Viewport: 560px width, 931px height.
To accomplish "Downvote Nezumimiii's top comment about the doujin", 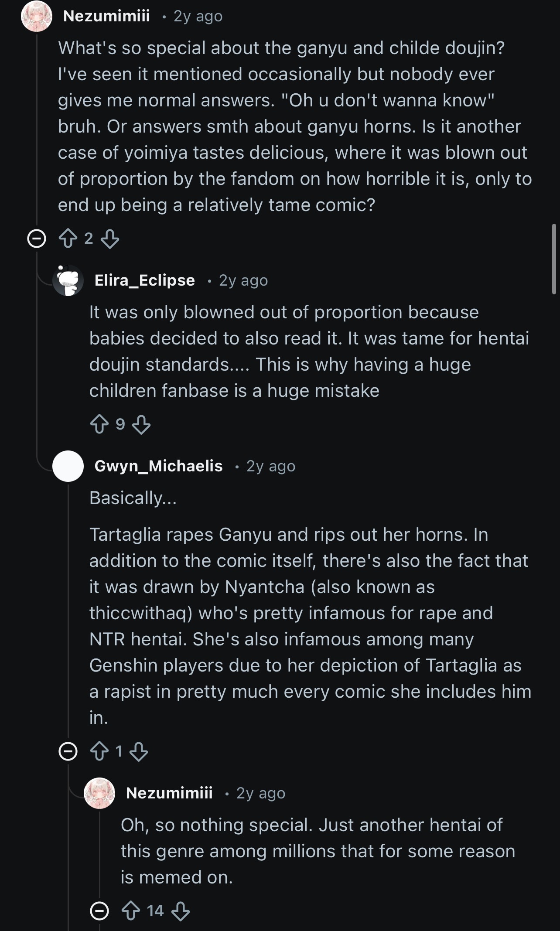I will [x=110, y=239].
